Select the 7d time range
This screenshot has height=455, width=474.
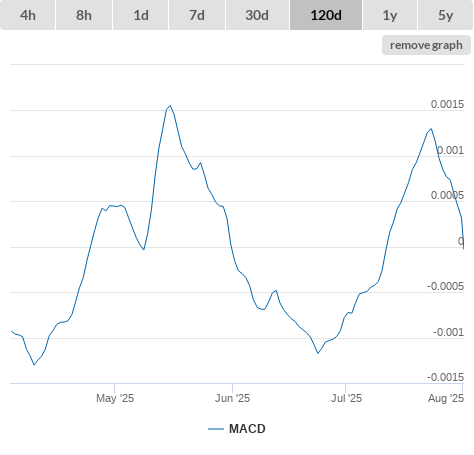point(197,15)
